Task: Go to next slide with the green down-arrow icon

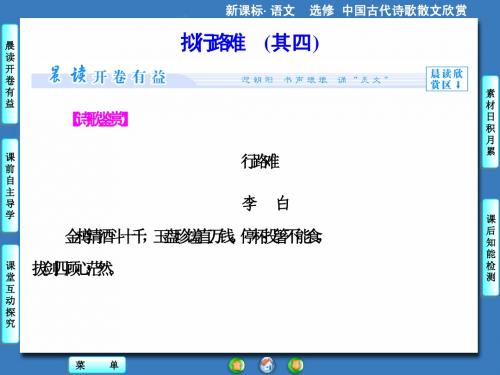Action: pos(296,365)
